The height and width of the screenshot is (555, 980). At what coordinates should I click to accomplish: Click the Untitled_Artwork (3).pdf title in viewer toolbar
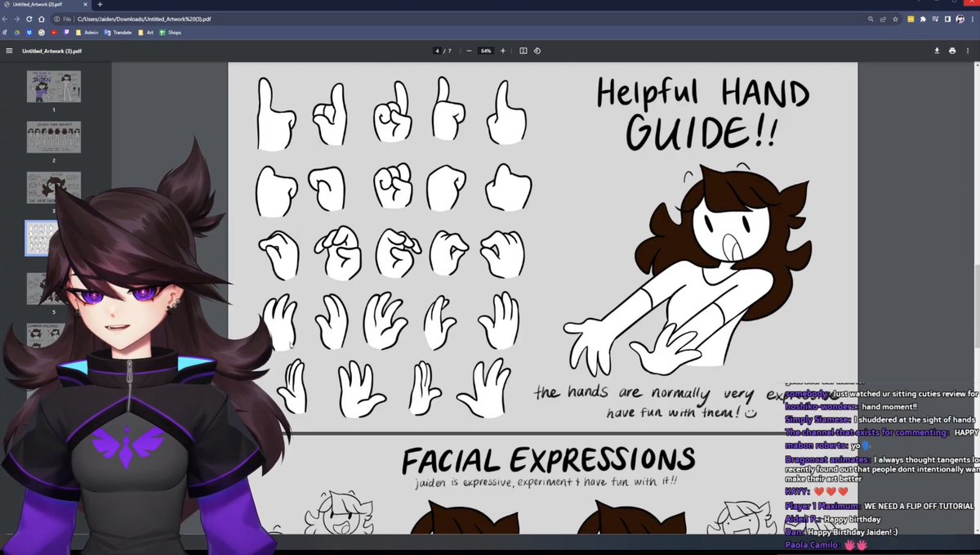(x=51, y=51)
